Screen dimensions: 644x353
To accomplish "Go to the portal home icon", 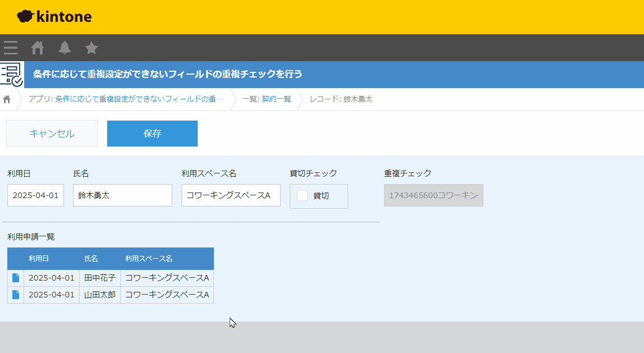I will coord(38,48).
